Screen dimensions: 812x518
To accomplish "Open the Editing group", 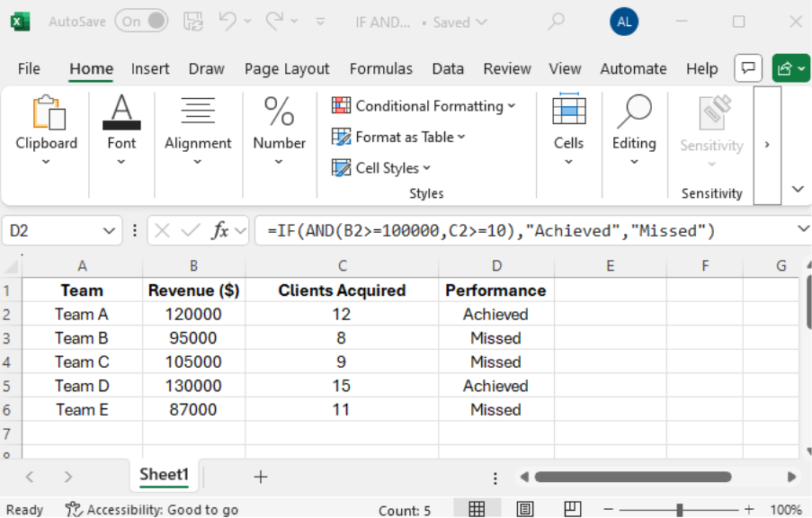I will pos(634,130).
